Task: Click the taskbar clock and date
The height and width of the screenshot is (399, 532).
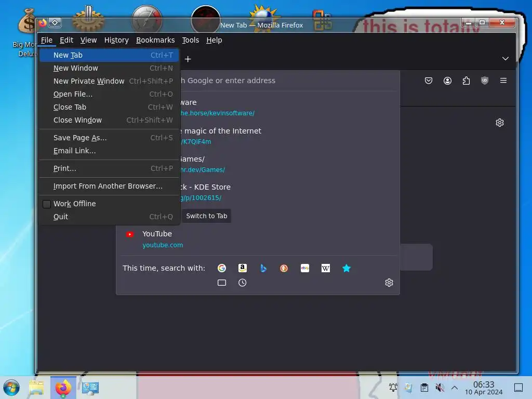Action: (x=484, y=388)
